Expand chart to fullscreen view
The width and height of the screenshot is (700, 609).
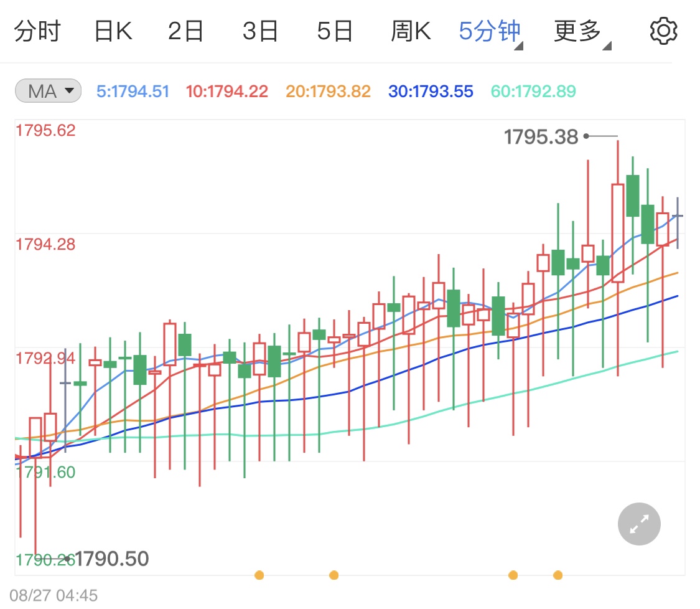tap(639, 524)
